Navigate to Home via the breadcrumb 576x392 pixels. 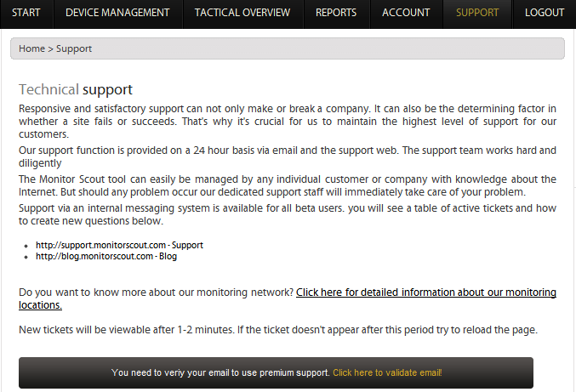[x=31, y=49]
